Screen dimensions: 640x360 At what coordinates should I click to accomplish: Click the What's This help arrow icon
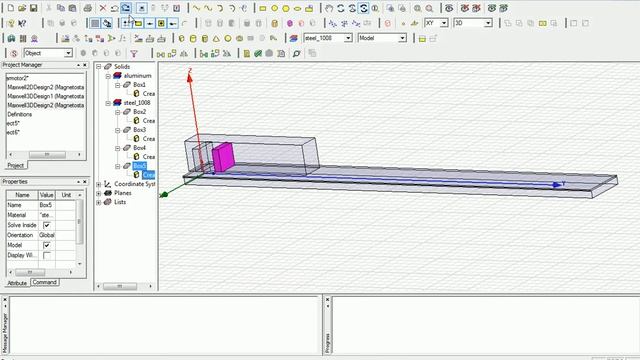[x=22, y=23]
